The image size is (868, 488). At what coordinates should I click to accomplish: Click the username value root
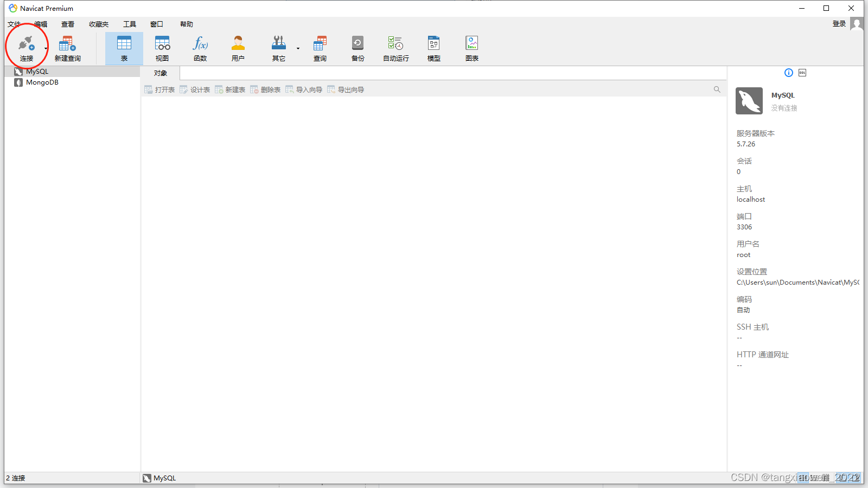click(744, 255)
